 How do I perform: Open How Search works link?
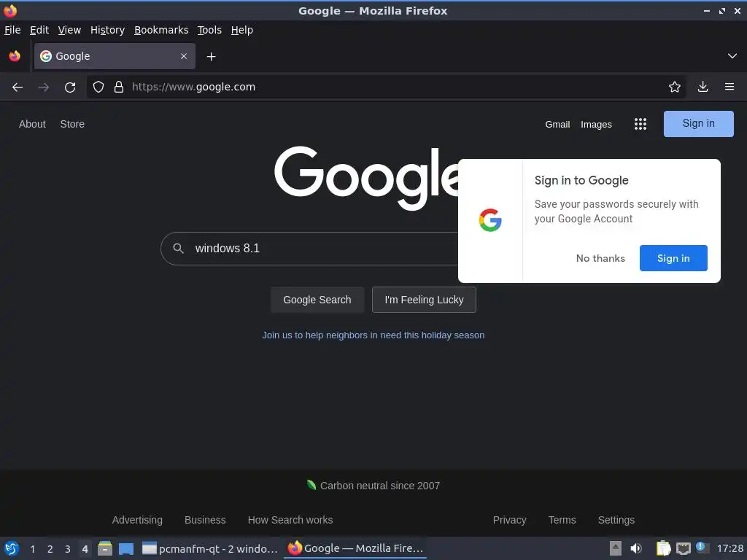click(290, 520)
